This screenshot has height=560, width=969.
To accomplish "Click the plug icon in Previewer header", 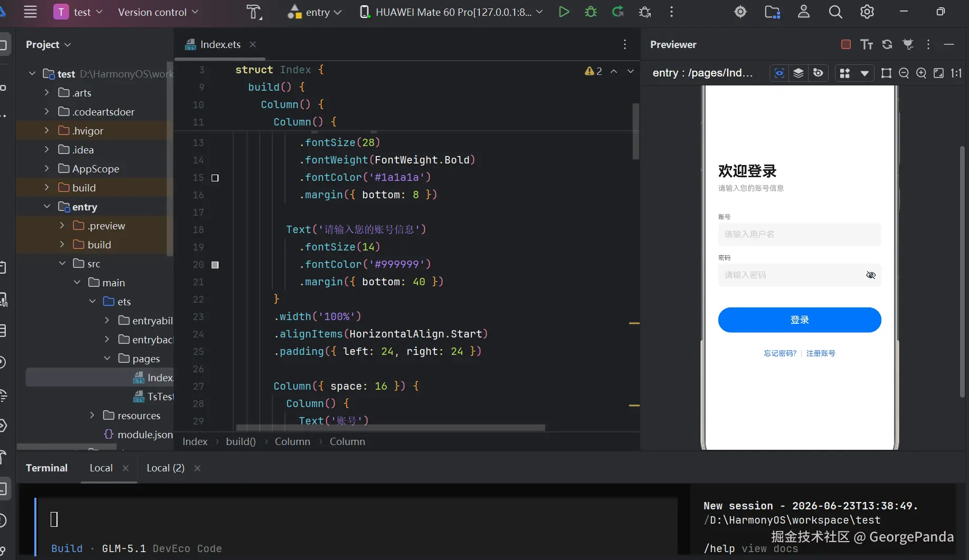I will pos(908,44).
